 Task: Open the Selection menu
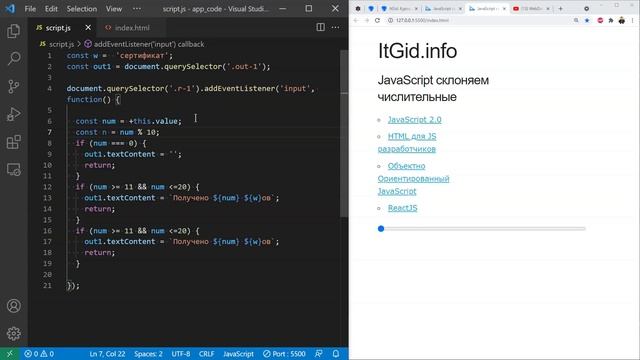82,9
